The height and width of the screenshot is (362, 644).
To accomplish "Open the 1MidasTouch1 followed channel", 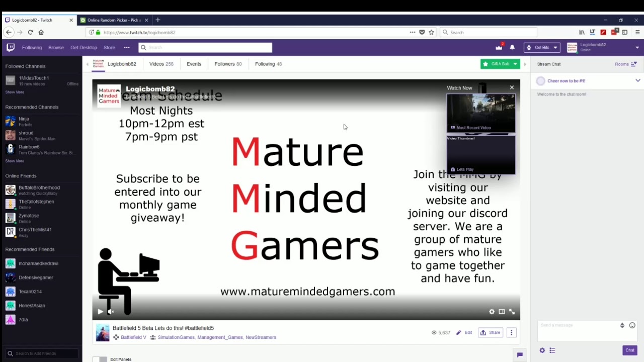I will pos(41,80).
